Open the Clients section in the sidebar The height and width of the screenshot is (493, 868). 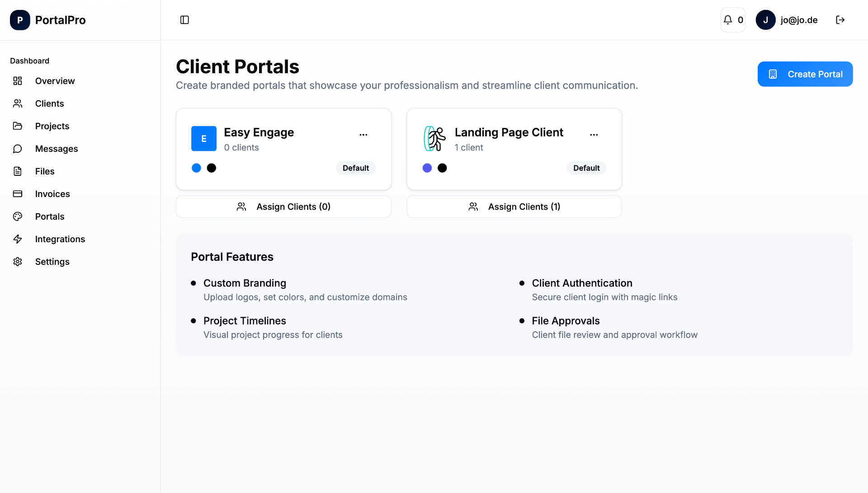pyautogui.click(x=50, y=103)
